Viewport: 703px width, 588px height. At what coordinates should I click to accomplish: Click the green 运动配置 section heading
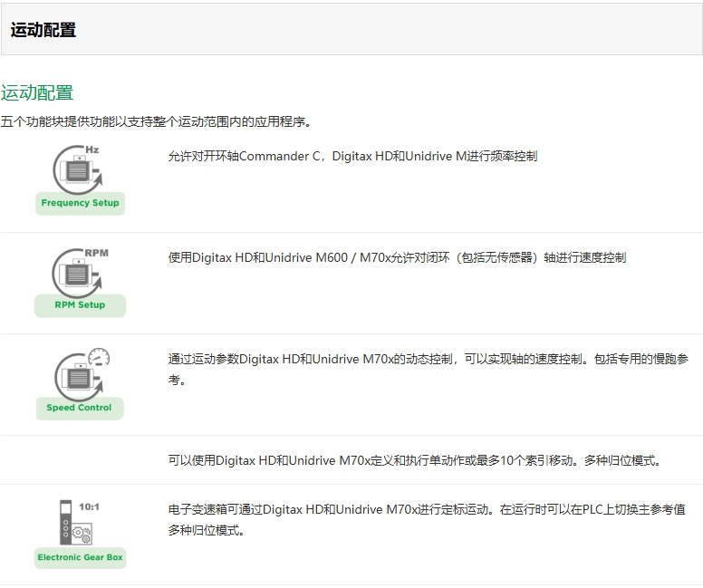37,92
